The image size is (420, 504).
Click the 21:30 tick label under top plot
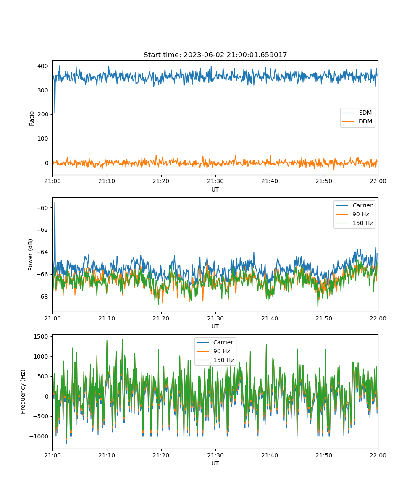coord(215,181)
